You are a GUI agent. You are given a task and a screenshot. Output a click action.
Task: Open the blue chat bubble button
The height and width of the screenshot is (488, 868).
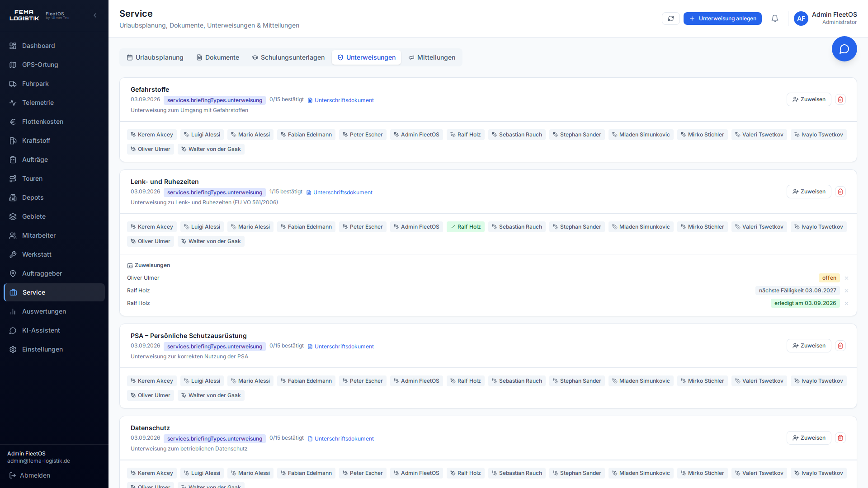coord(844,49)
